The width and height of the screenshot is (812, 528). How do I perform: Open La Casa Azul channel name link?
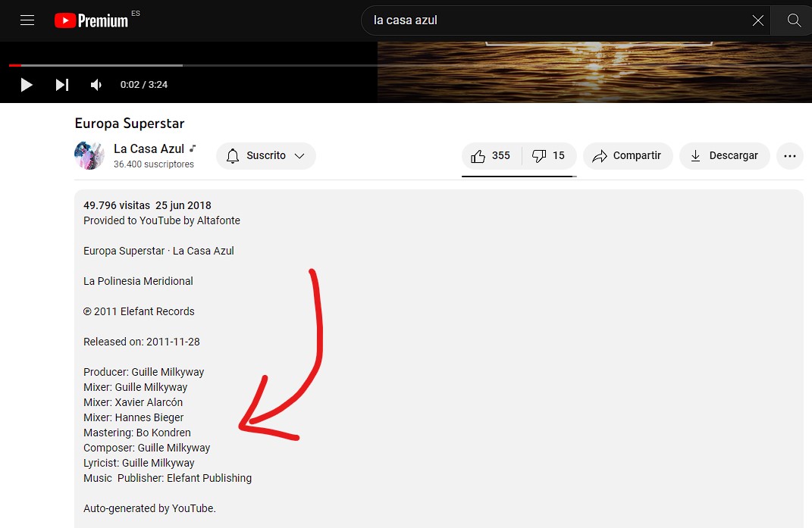(x=149, y=148)
